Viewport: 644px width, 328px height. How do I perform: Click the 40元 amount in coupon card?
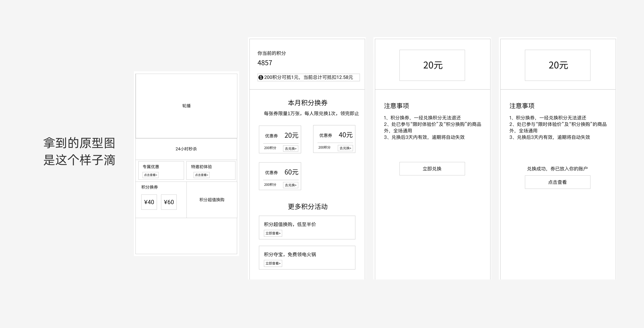point(345,135)
